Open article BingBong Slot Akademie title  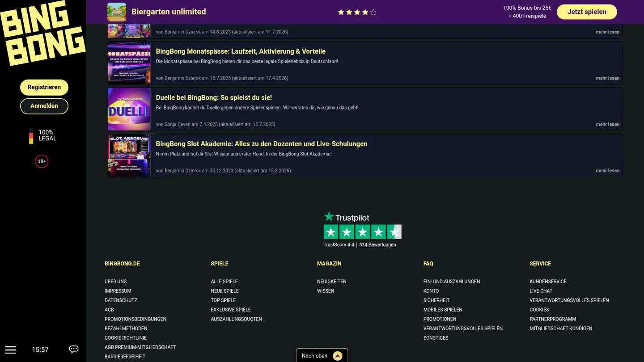pyautogui.click(x=262, y=144)
